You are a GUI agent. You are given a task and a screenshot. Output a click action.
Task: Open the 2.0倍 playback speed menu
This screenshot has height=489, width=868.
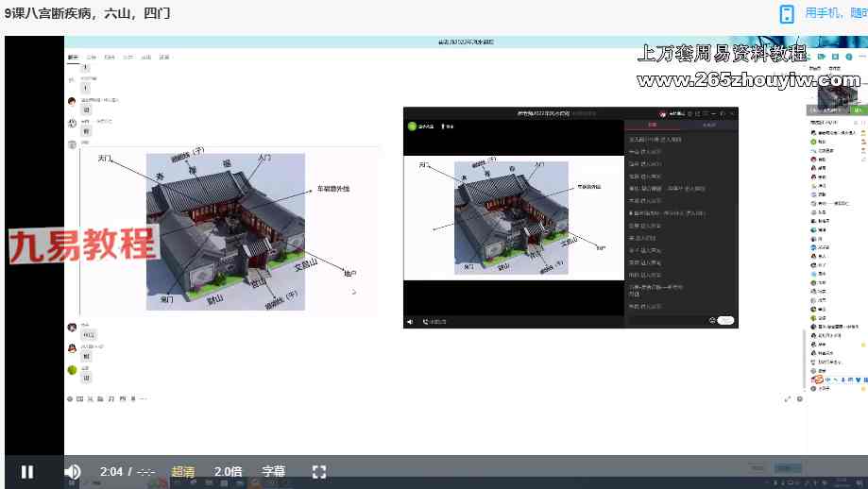tap(229, 472)
